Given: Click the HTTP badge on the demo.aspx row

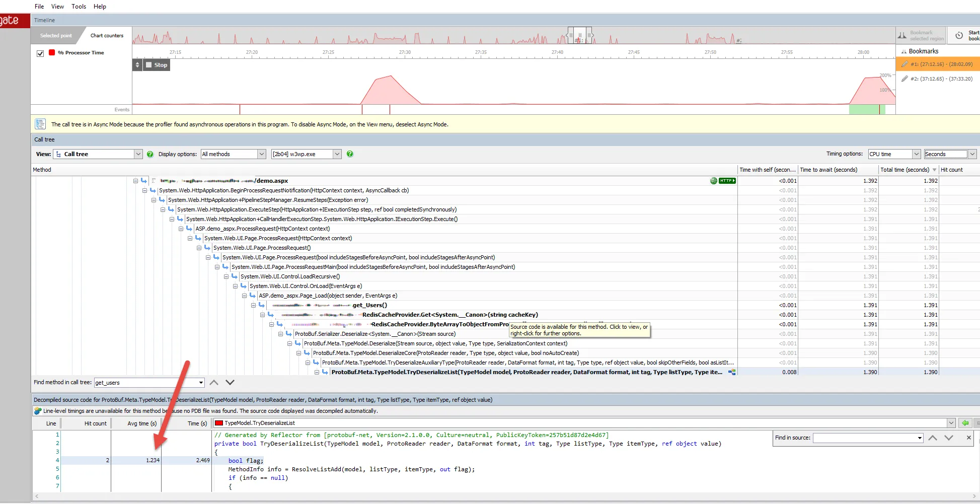Looking at the screenshot, I should tap(727, 181).
